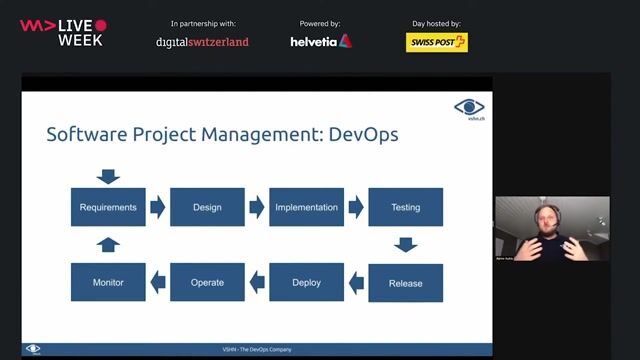Select the Operate box

pos(207,282)
